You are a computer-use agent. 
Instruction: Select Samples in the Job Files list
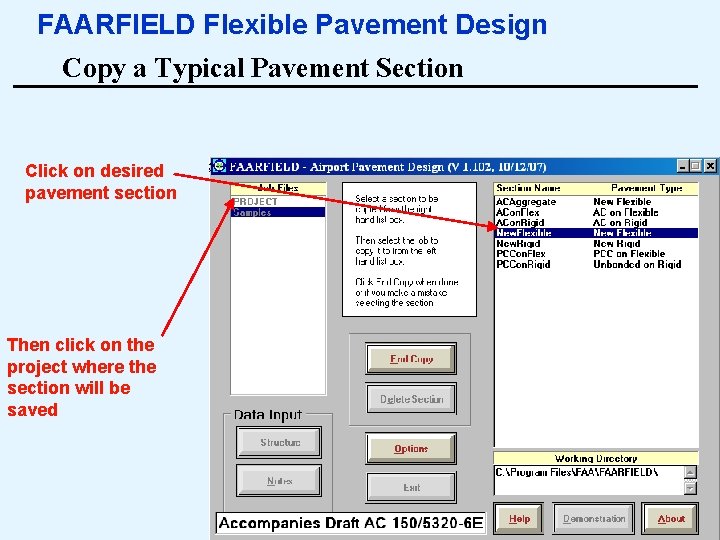[x=278, y=212]
